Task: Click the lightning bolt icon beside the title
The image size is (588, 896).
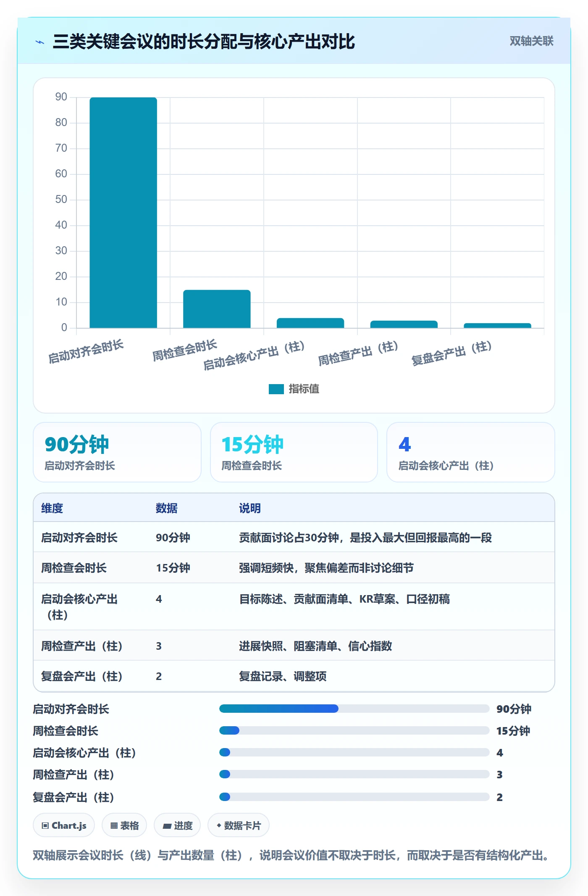Action: point(40,42)
